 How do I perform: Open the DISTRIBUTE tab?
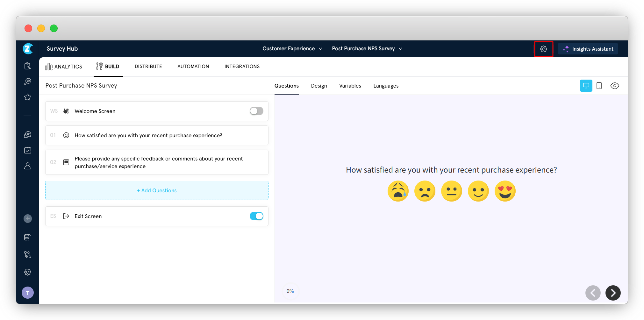(x=148, y=67)
